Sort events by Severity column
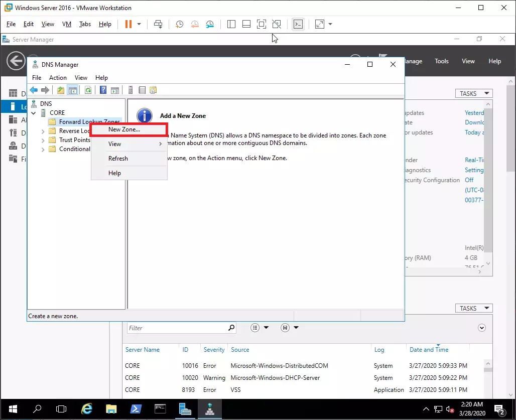The image size is (516, 420). click(x=214, y=350)
